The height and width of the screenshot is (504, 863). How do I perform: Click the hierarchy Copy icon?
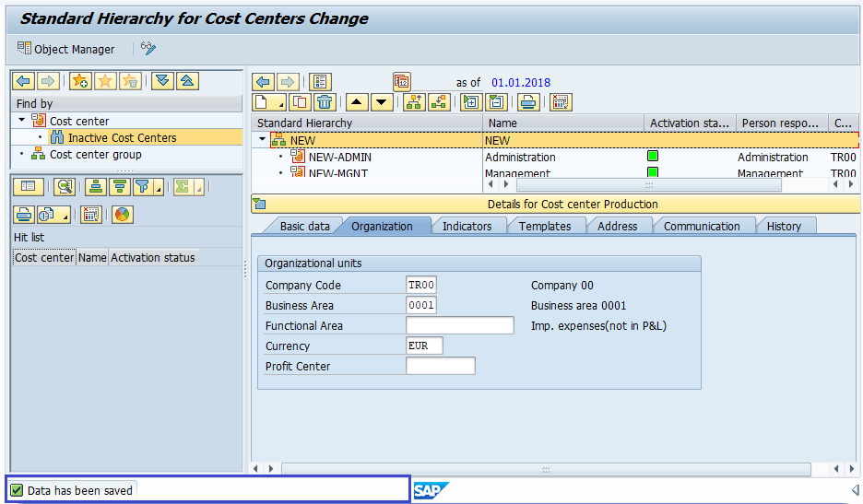[x=300, y=102]
